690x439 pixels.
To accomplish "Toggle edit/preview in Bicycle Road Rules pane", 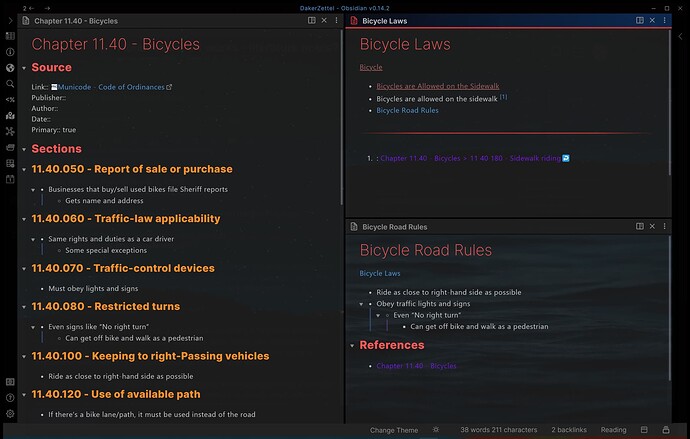I will (640, 226).
